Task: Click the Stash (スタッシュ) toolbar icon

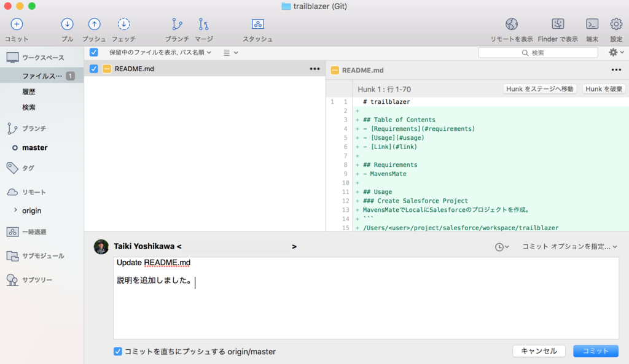Action: tap(257, 24)
